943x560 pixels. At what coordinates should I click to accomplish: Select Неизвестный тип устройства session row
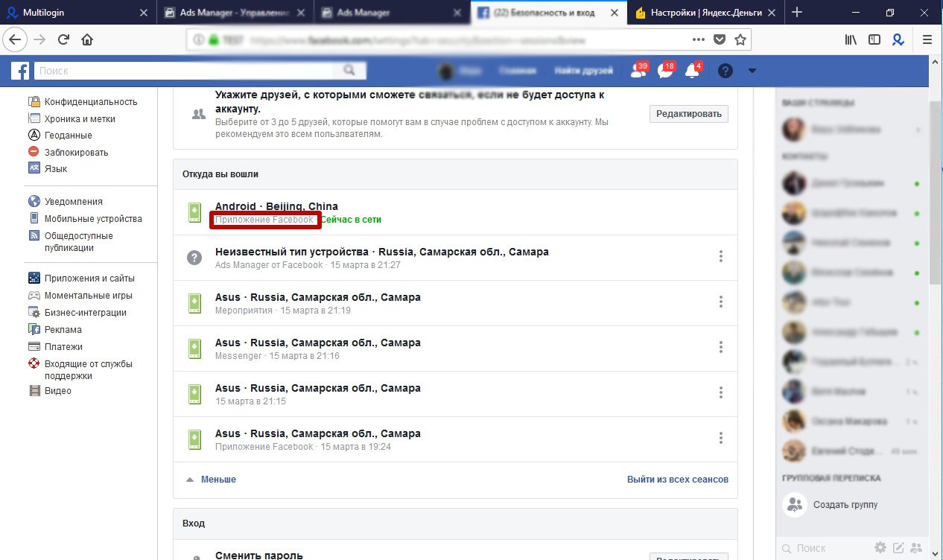[x=454, y=258]
